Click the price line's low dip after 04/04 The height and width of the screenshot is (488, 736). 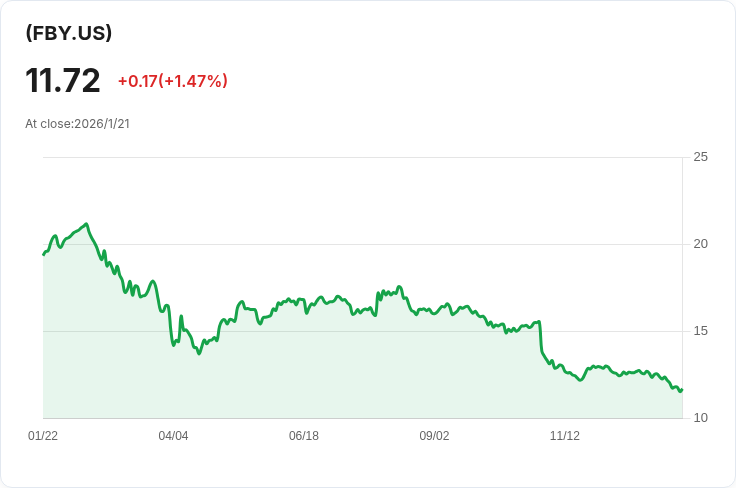coord(199,353)
